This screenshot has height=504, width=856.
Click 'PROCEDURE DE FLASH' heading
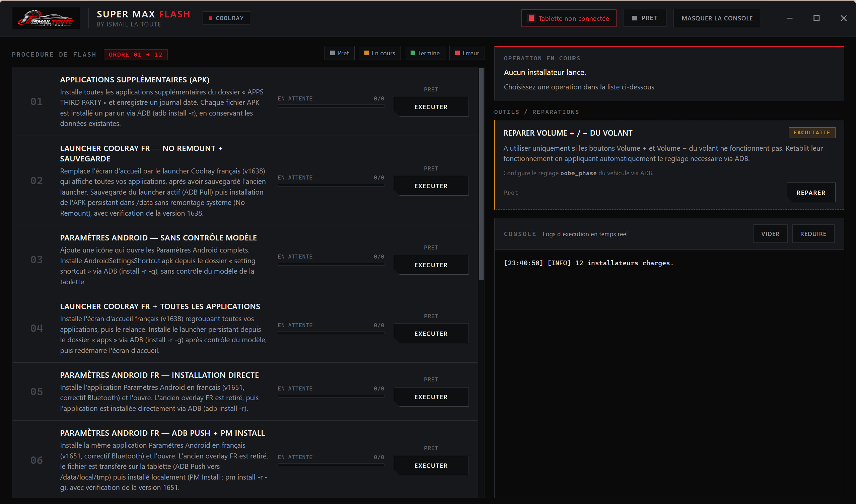point(54,55)
